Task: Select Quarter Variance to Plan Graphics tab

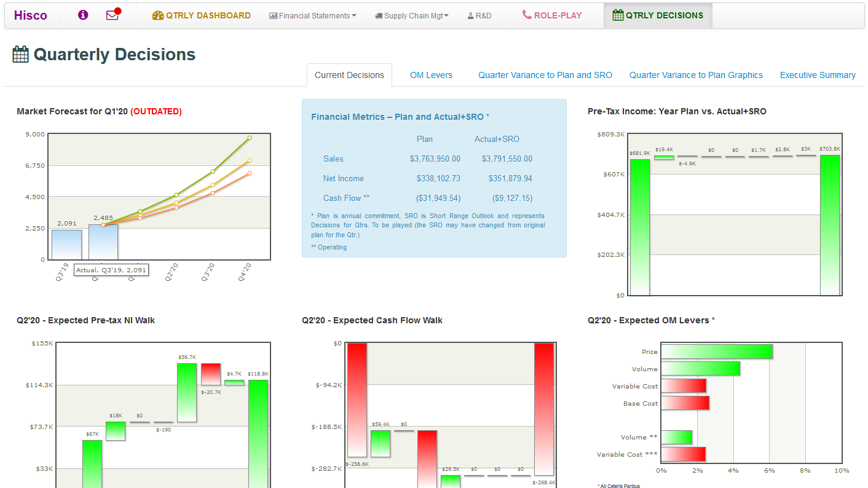Action: pos(696,75)
